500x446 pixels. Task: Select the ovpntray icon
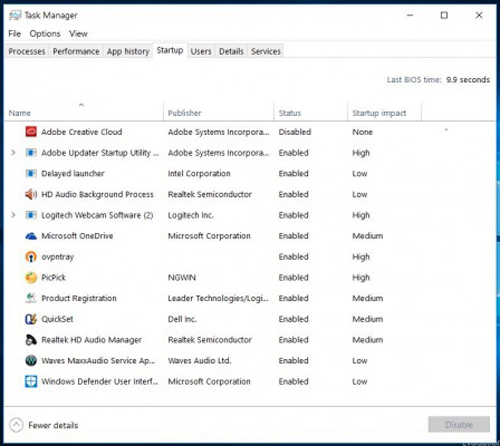[31, 257]
